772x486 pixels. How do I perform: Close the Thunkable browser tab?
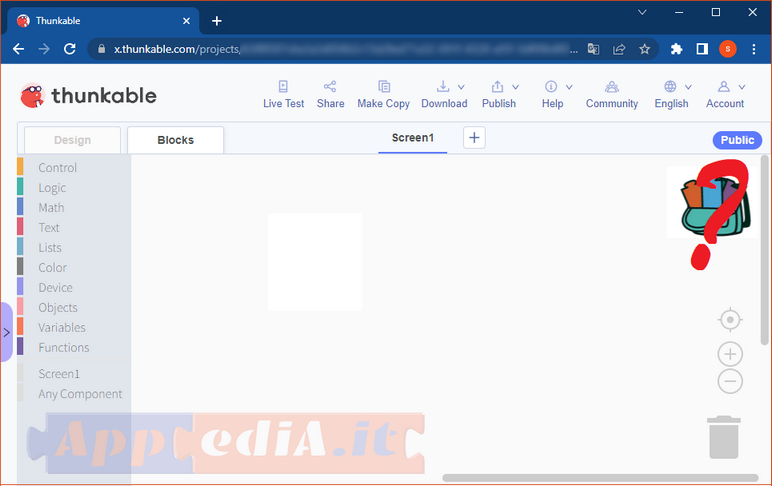186,21
